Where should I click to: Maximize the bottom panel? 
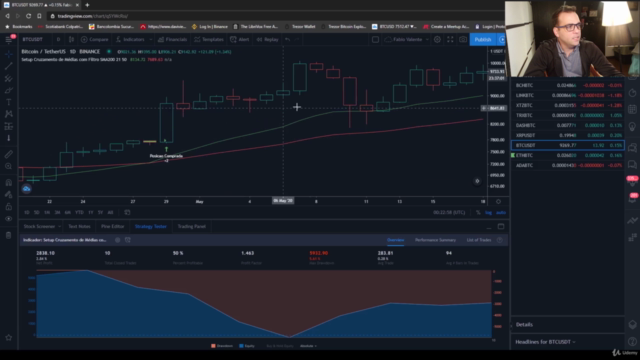pos(501,227)
